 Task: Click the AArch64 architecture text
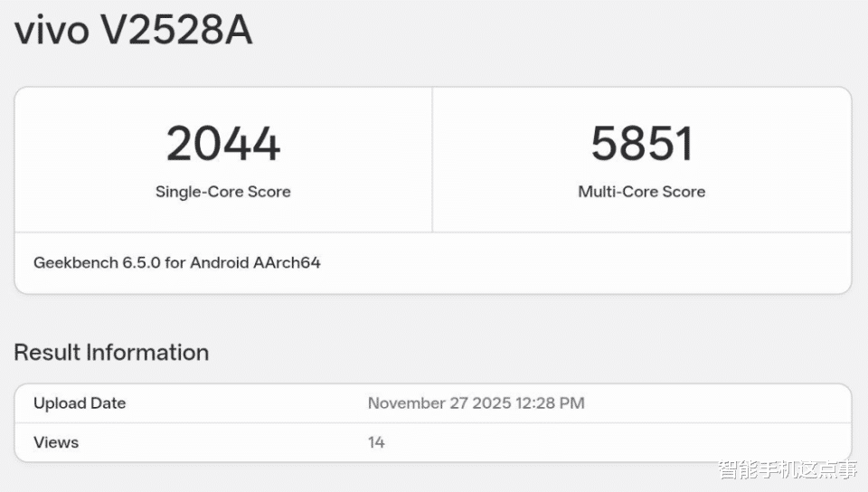(285, 263)
